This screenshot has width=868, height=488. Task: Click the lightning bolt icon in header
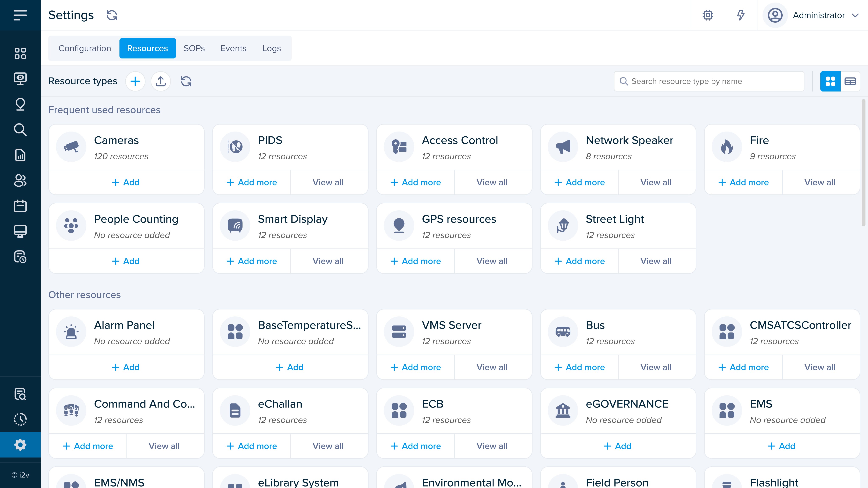(740, 15)
